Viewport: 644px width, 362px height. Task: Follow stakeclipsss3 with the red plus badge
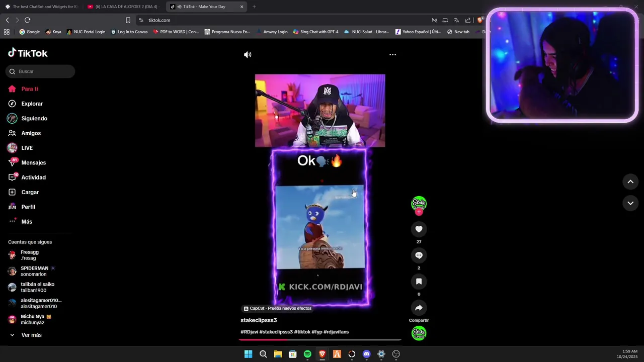(x=419, y=212)
